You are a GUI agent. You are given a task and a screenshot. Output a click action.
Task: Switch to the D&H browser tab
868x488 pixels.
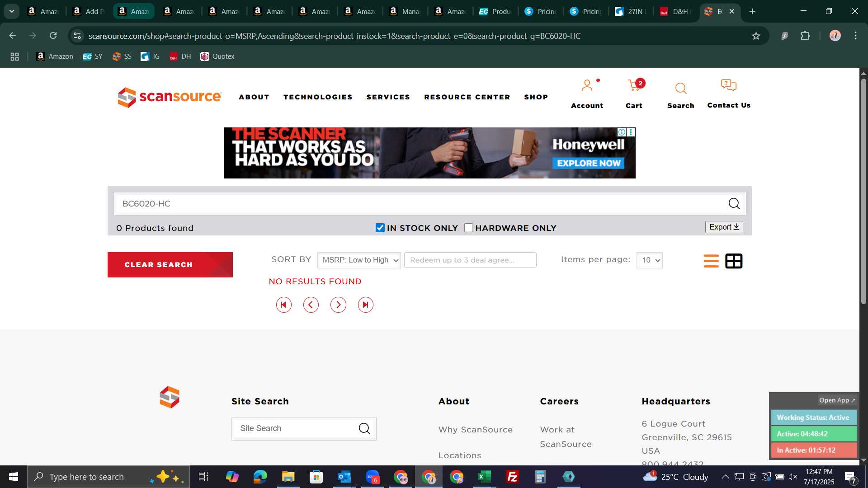point(675,11)
